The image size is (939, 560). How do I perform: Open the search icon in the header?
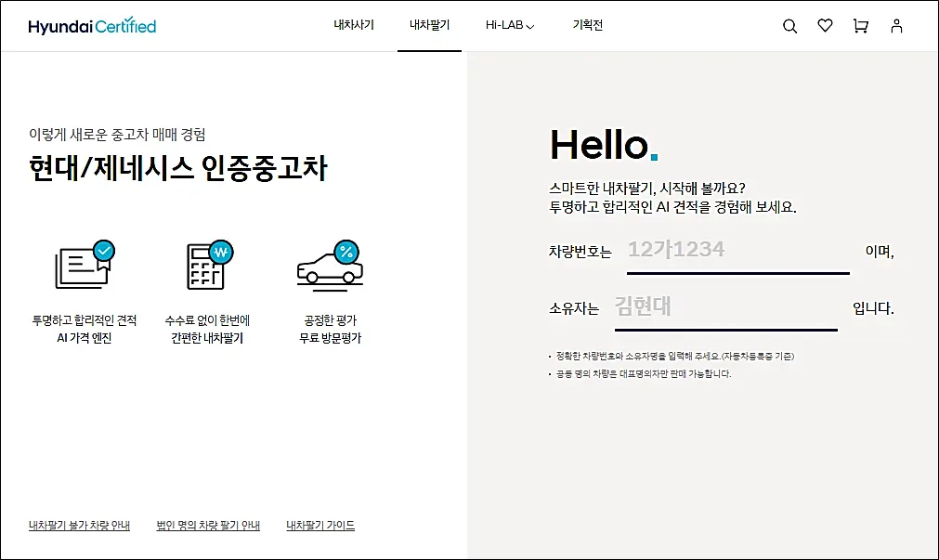tap(789, 26)
